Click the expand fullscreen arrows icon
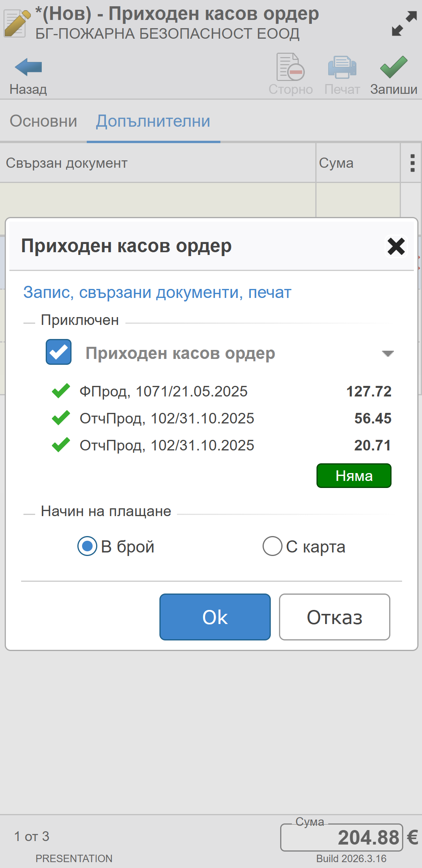 tap(404, 24)
